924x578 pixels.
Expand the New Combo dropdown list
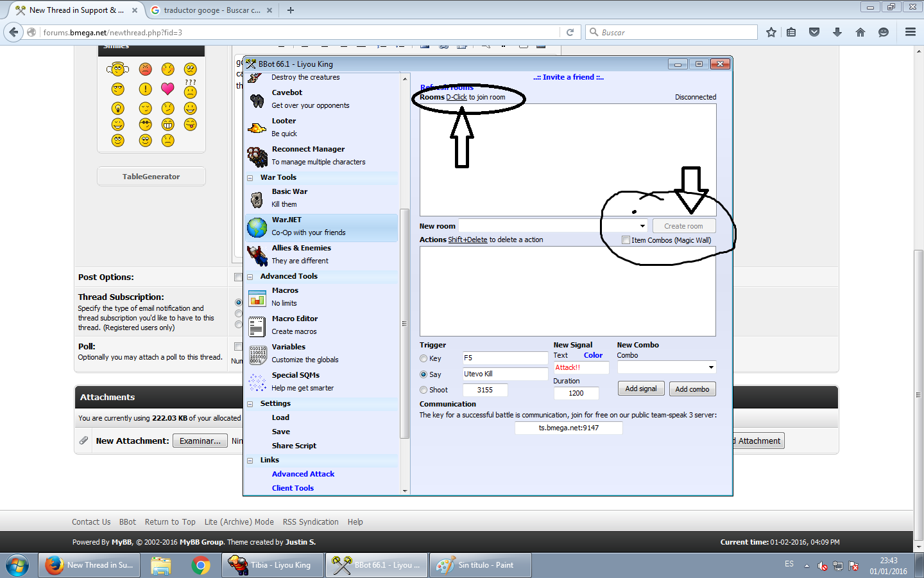pos(711,367)
